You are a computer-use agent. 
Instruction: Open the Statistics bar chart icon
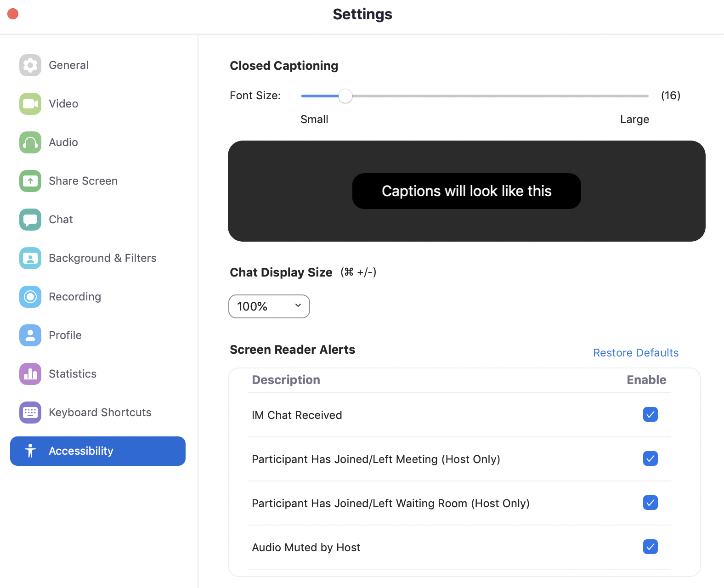[30, 374]
